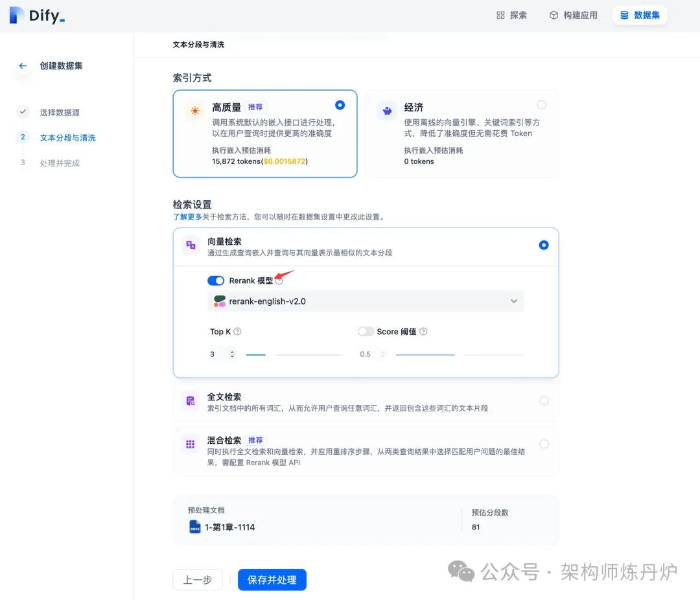The height and width of the screenshot is (600, 700).
Task: Click the Top K stepper up arrow
Action: 231,351
